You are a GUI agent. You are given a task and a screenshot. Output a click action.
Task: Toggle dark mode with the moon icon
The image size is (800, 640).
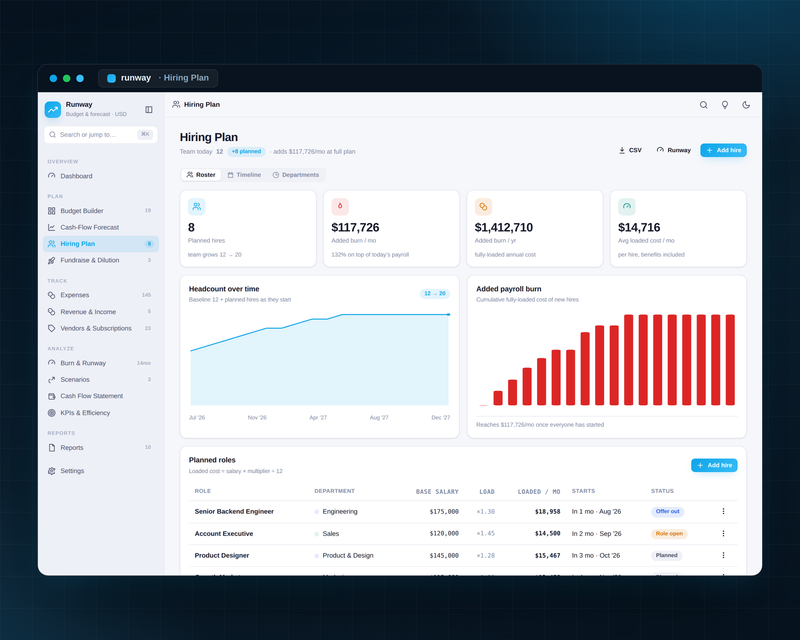pyautogui.click(x=746, y=105)
